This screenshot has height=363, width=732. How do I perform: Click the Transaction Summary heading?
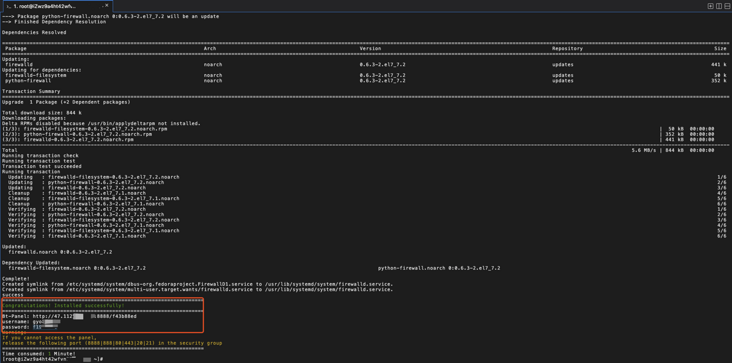pos(31,91)
